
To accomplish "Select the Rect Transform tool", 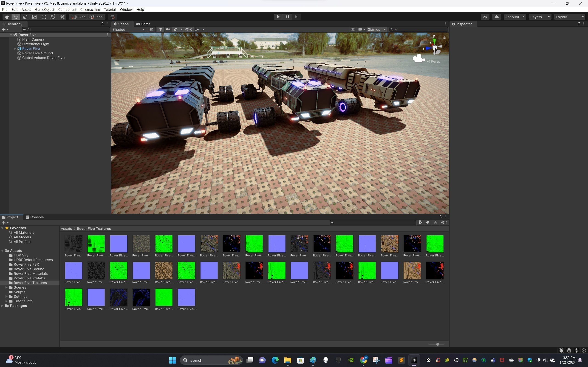I will pyautogui.click(x=43, y=17).
